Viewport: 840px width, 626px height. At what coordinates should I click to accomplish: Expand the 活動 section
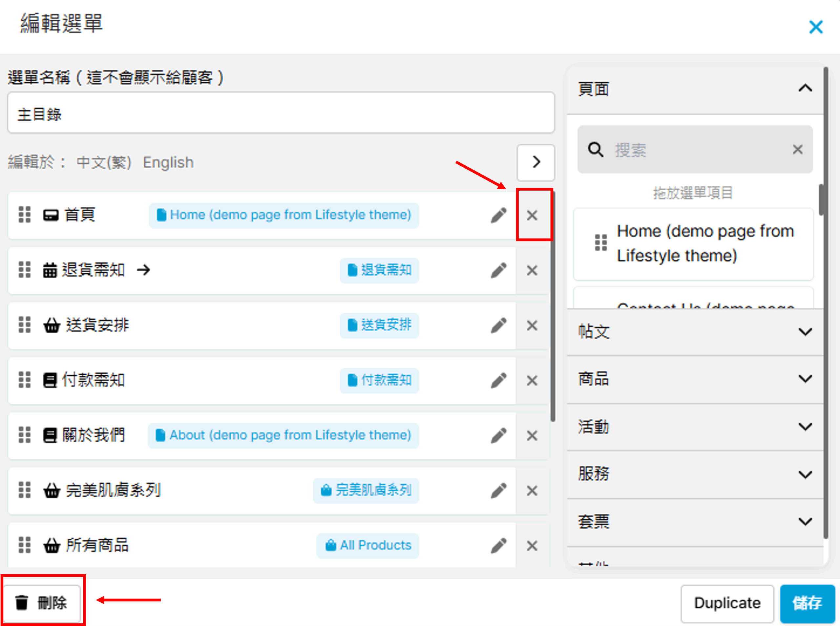click(x=805, y=427)
